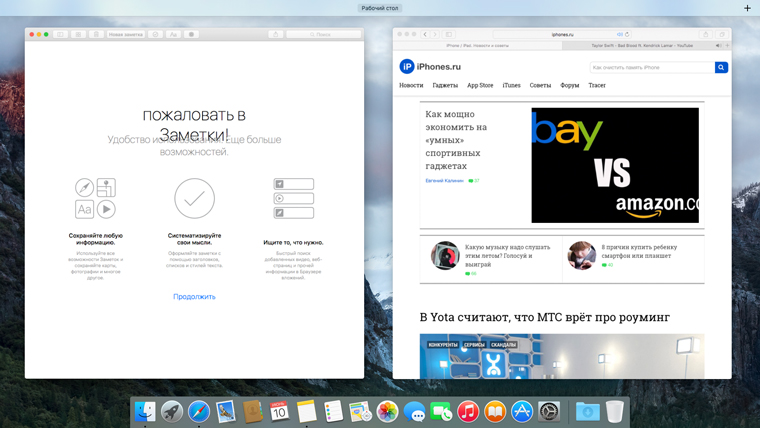Switch to Taylor Swift Bad Blood YouTube tab
The height and width of the screenshot is (428, 760).
[642, 46]
